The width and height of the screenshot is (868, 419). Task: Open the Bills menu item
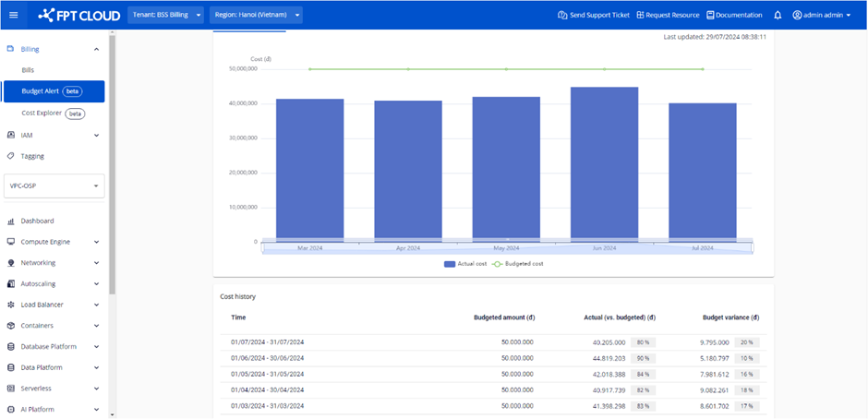coord(28,70)
